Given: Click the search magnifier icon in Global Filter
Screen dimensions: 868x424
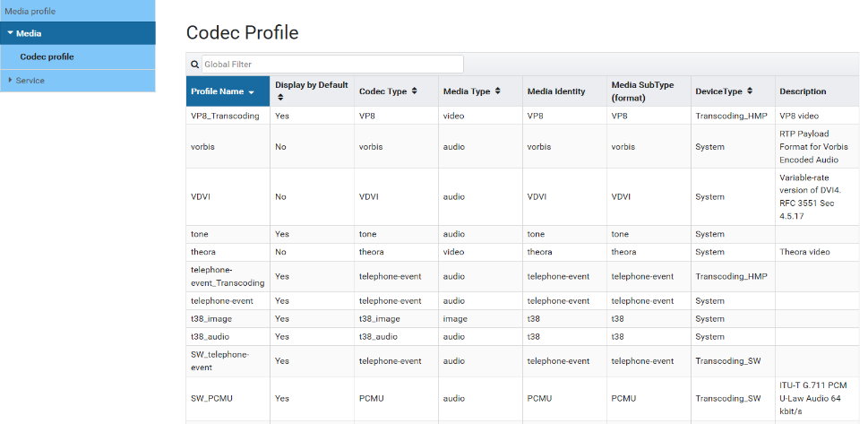Looking at the screenshot, I should coord(194,65).
